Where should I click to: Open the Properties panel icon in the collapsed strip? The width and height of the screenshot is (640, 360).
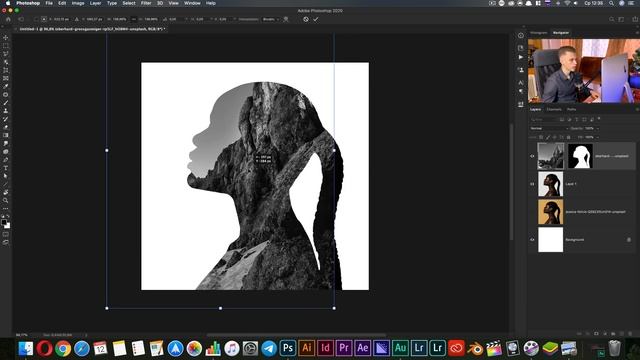click(x=521, y=48)
